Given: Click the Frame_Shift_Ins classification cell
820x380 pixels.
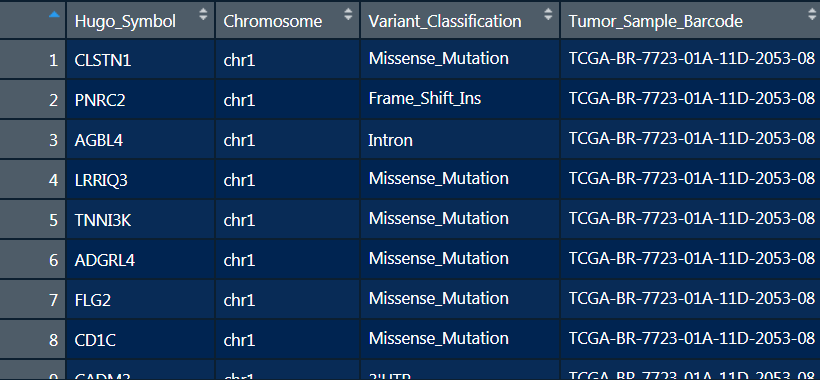Looking at the screenshot, I should click(x=460, y=100).
